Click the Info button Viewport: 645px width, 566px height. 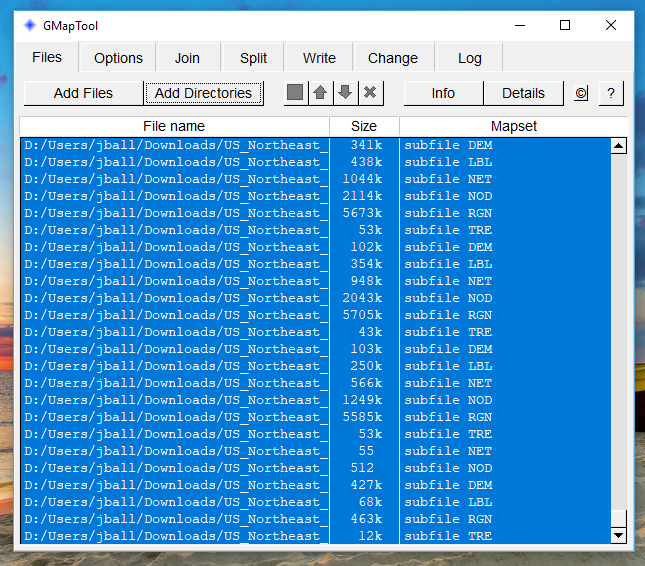[x=443, y=93]
